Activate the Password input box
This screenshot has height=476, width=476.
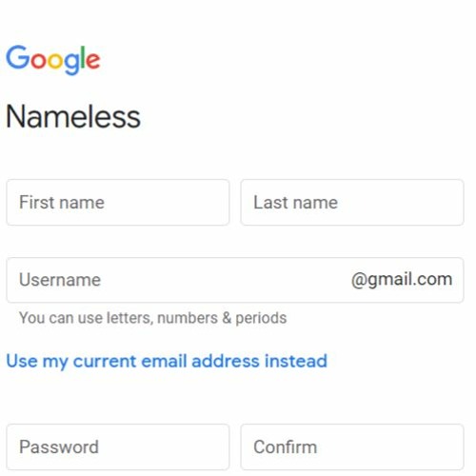coord(118,446)
